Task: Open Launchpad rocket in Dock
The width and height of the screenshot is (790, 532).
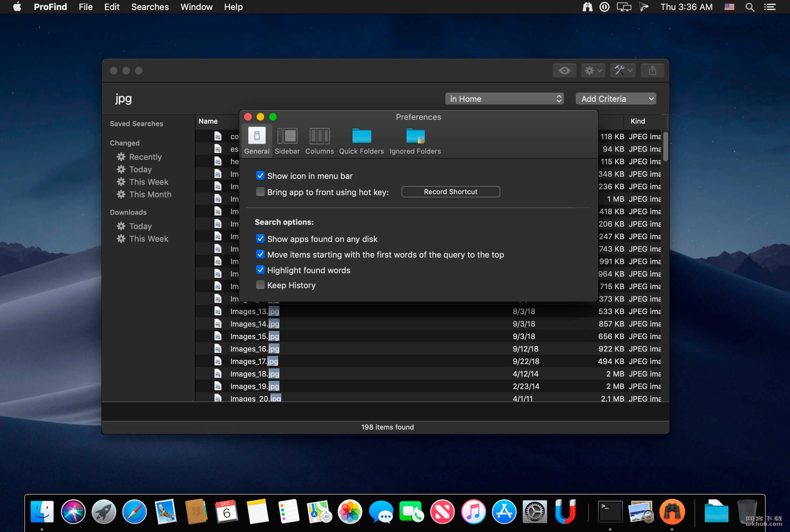Action: 104,511
